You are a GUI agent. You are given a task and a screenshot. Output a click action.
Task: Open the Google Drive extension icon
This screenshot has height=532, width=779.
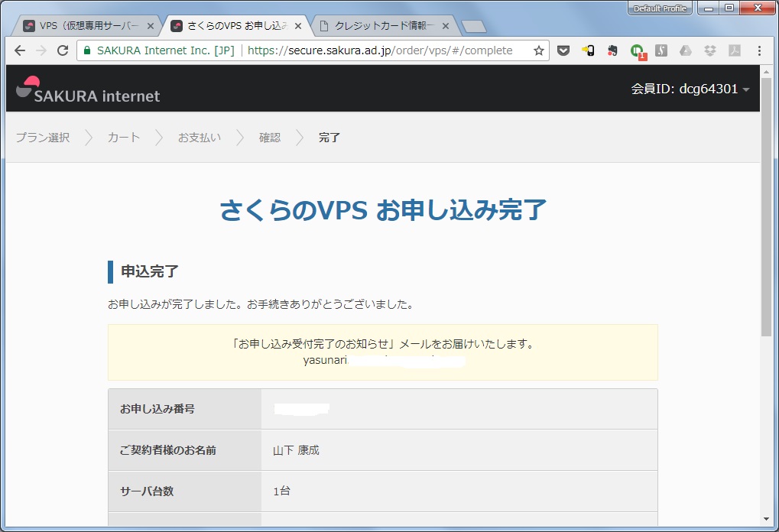tap(686, 50)
